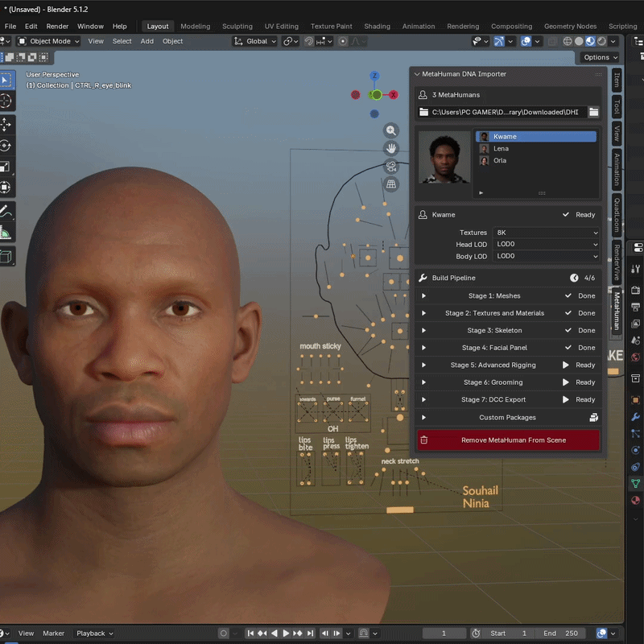Open the Render menu
Viewport: 644px width, 644px height.
[x=57, y=27]
